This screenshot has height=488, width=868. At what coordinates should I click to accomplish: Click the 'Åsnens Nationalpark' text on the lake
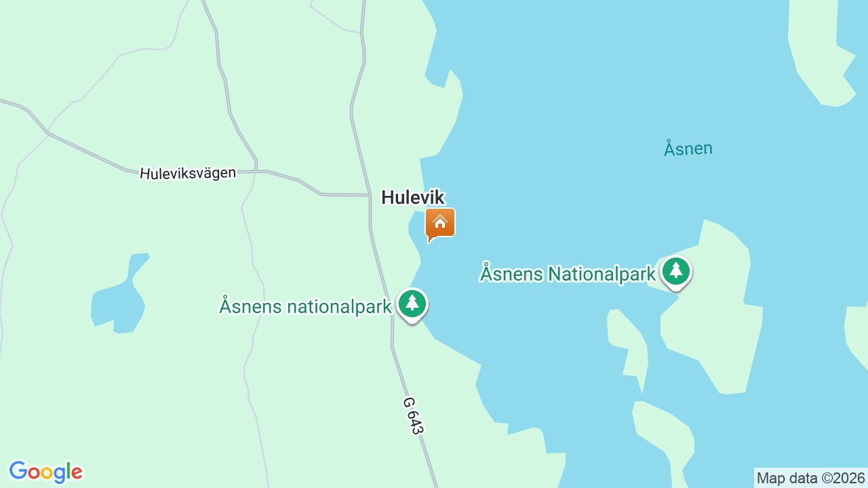click(x=568, y=274)
